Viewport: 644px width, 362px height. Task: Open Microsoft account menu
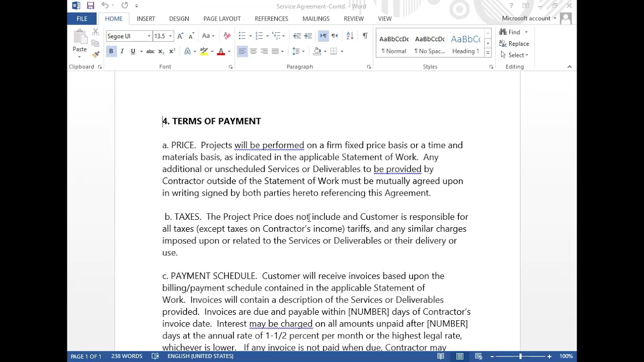[x=529, y=19]
